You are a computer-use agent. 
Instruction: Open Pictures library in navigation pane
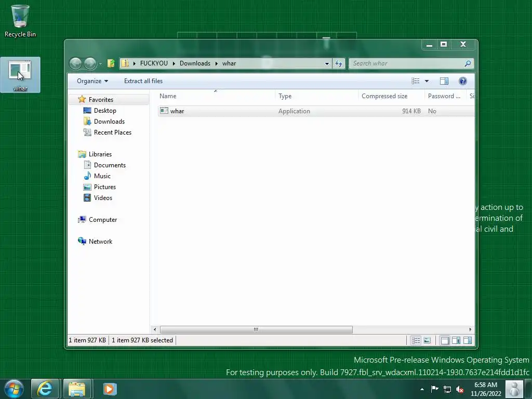click(105, 187)
